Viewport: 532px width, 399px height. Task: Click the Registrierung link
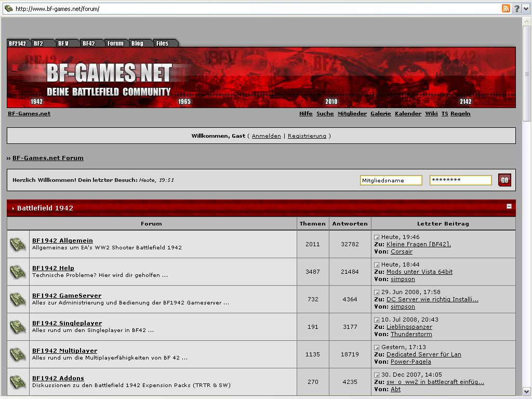(x=307, y=136)
